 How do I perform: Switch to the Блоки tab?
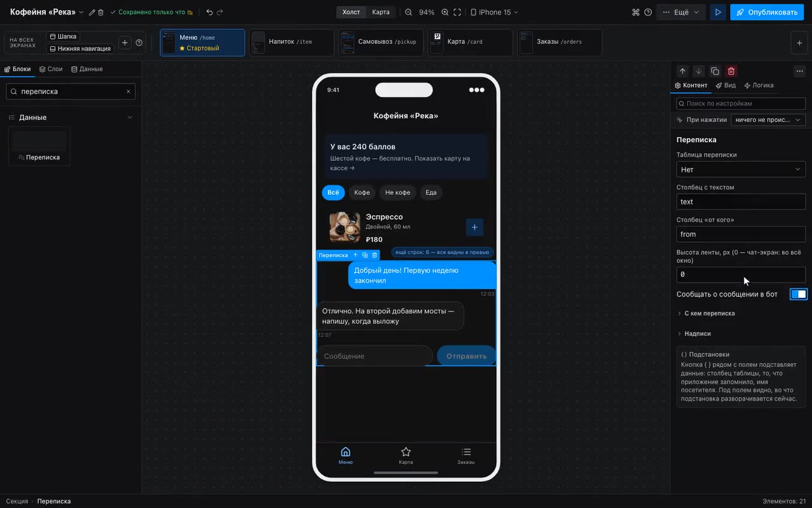pos(18,69)
